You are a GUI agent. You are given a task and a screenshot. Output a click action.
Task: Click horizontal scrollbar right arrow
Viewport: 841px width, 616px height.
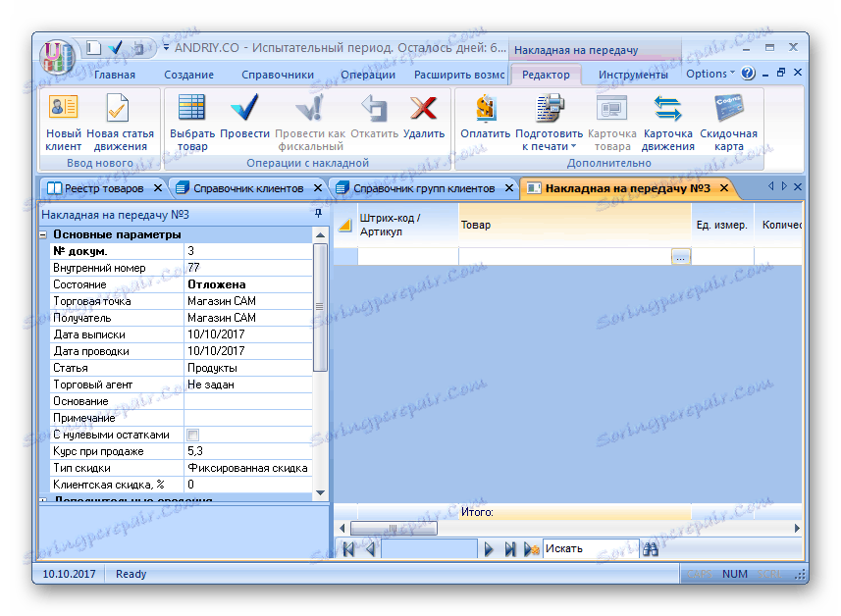(x=797, y=528)
